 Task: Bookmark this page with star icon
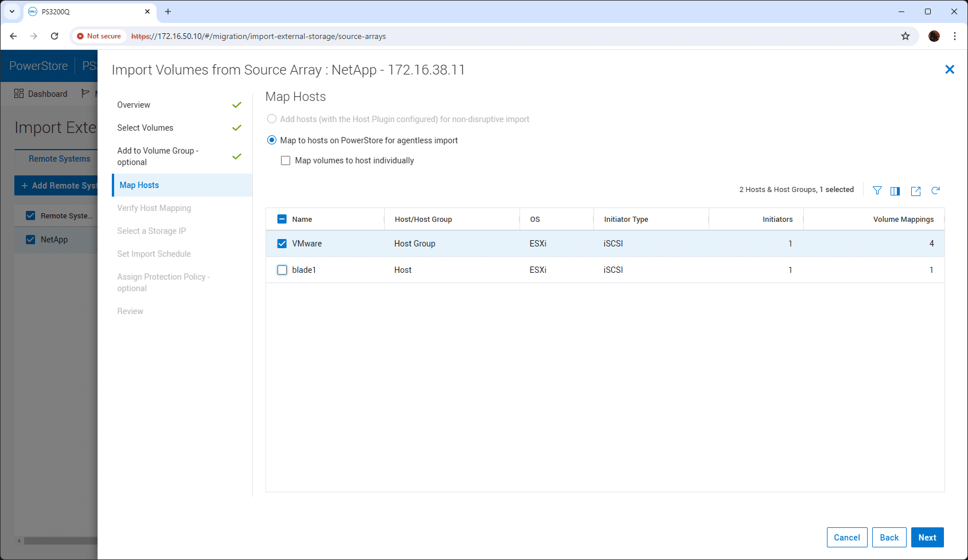click(905, 36)
